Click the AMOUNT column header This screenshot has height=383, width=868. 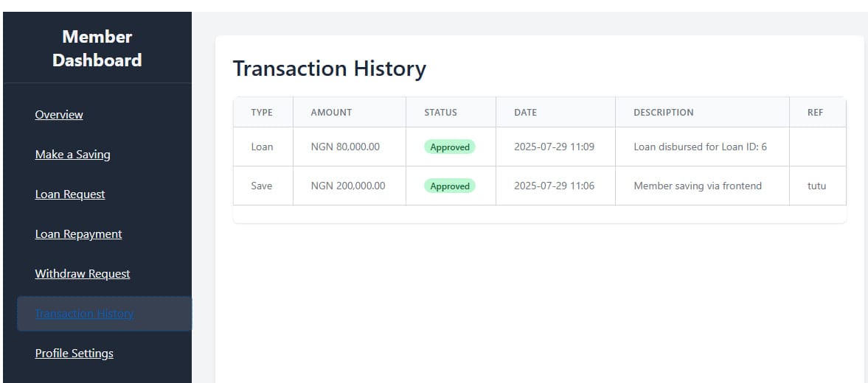(331, 113)
